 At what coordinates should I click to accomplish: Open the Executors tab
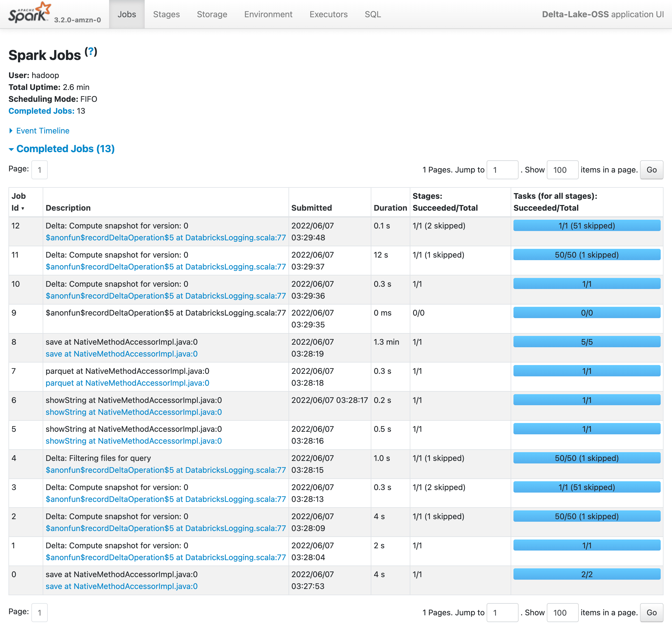coord(328,14)
